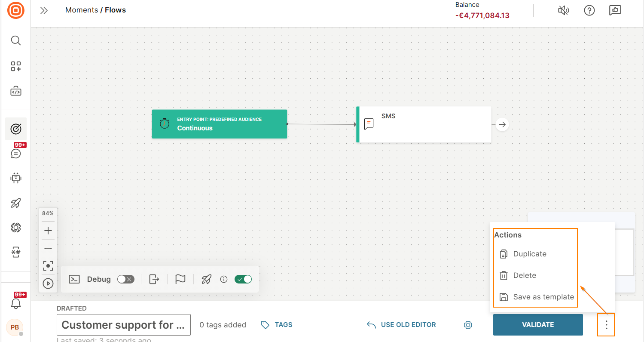The image size is (644, 342).
Task: Click the Flows breadcrumb text
Action: (116, 10)
